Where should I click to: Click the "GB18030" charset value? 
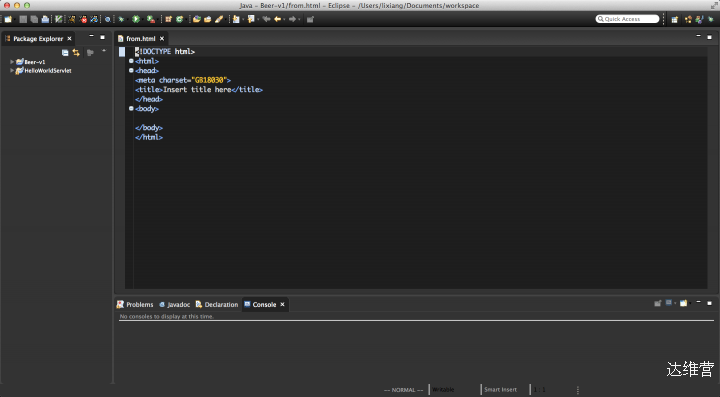point(209,80)
